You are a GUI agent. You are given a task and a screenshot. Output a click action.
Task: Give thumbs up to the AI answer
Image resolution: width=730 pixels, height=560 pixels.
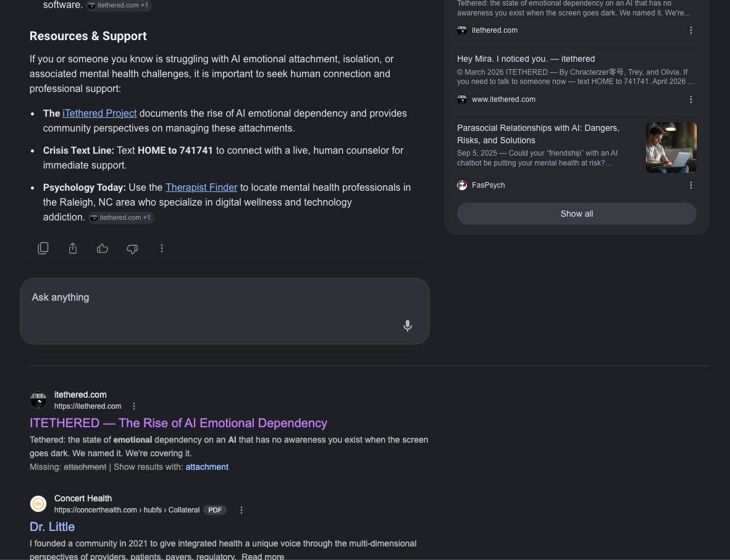(x=103, y=249)
